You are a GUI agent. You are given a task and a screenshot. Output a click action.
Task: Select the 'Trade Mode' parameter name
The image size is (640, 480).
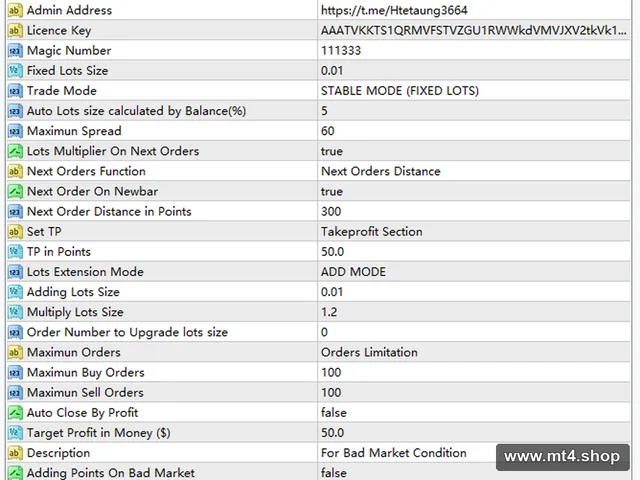62,91
